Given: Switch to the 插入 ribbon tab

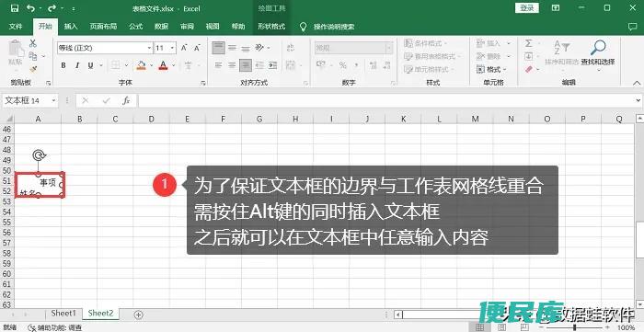Looking at the screenshot, I should pyautogui.click(x=71, y=27).
